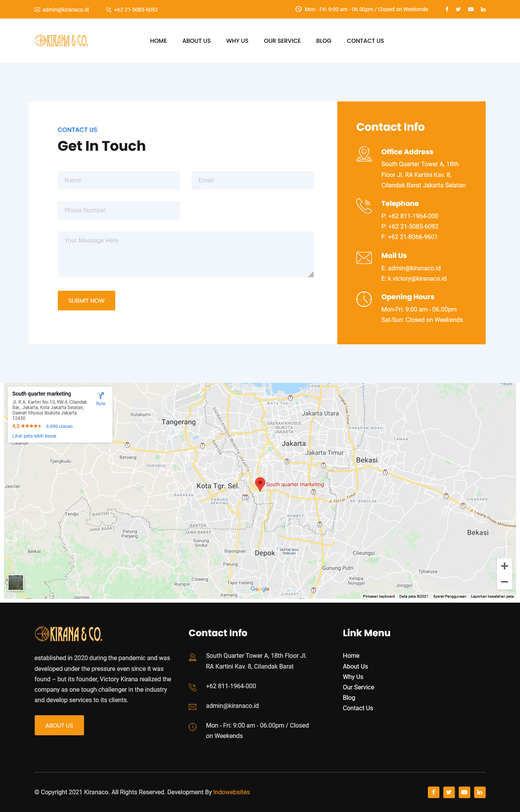Screen dimensions: 520x812
Task: Click the red South quarter marketing map pin
Action: [260, 484]
